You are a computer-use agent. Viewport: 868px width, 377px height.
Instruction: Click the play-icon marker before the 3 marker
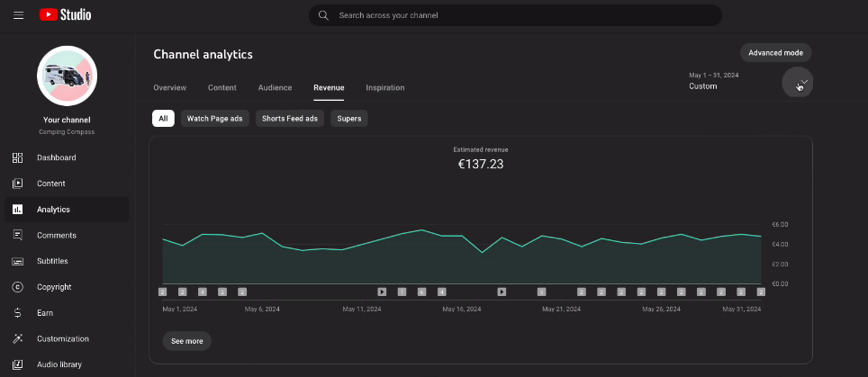pyautogui.click(x=502, y=292)
